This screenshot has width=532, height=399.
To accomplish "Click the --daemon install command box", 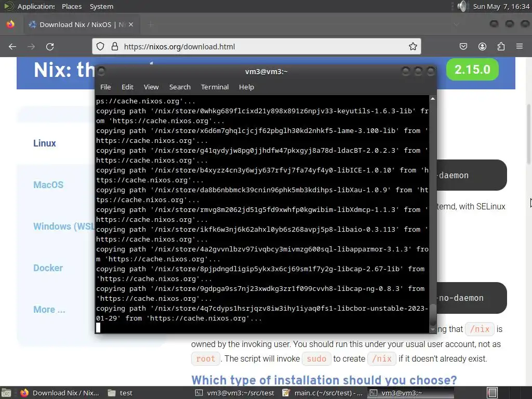I will pyautogui.click(x=472, y=175).
